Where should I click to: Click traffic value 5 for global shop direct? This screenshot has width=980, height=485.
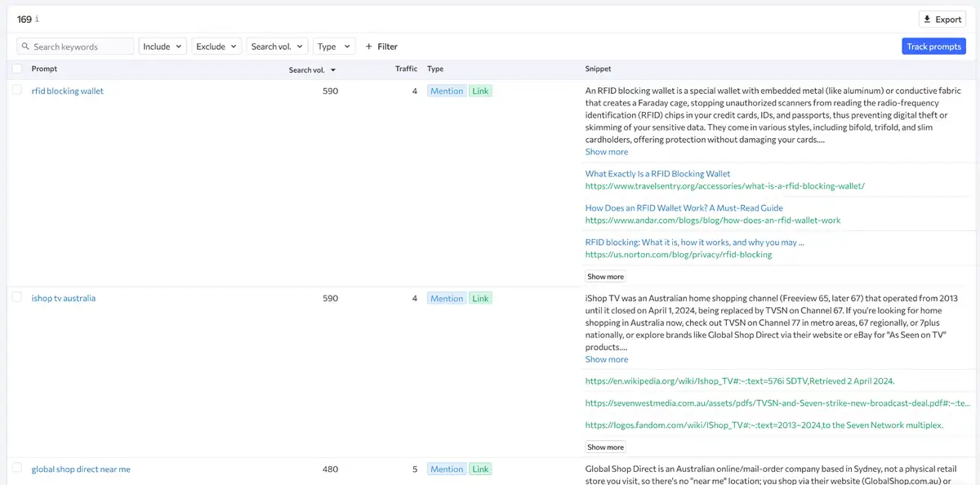(x=415, y=469)
